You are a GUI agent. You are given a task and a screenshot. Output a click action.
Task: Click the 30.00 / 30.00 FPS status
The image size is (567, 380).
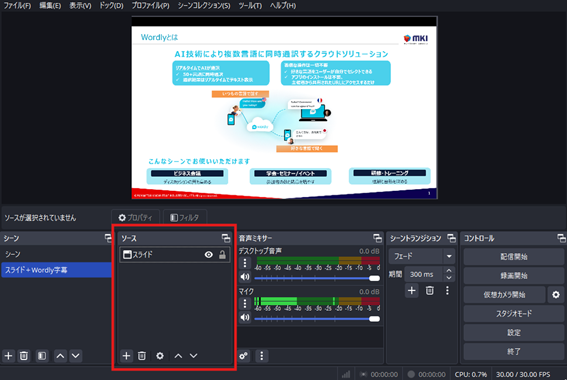point(523,374)
